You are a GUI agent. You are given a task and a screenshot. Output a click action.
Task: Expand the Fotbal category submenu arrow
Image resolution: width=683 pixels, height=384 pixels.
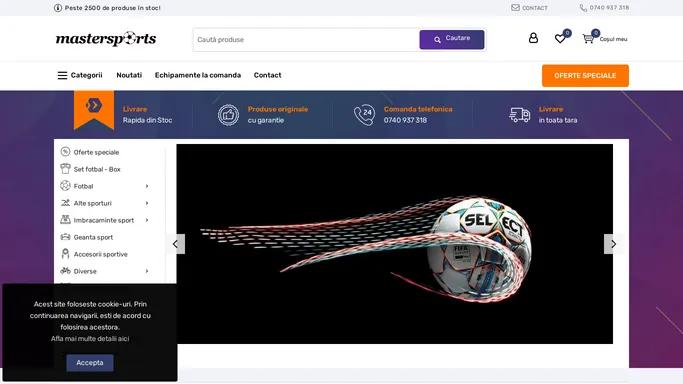click(x=147, y=186)
